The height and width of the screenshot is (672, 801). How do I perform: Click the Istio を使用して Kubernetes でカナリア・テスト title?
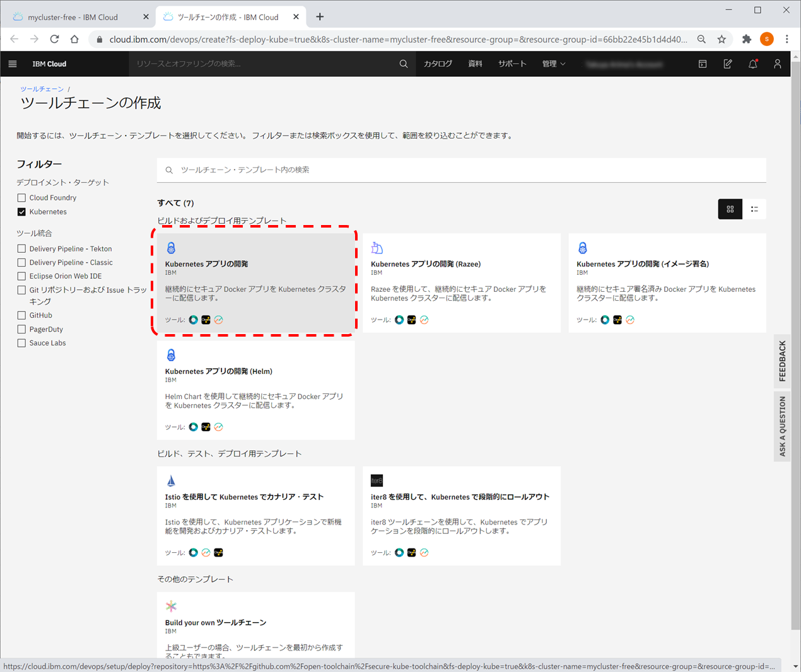(244, 497)
